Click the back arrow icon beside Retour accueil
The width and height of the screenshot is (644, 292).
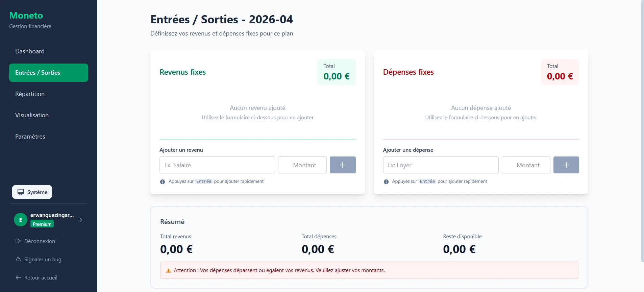[x=18, y=277]
